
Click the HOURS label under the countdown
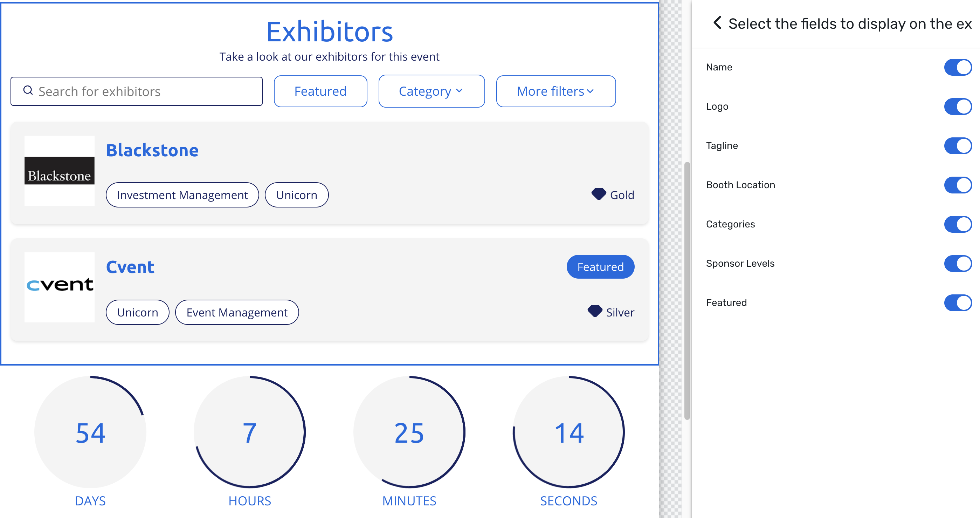click(x=250, y=501)
